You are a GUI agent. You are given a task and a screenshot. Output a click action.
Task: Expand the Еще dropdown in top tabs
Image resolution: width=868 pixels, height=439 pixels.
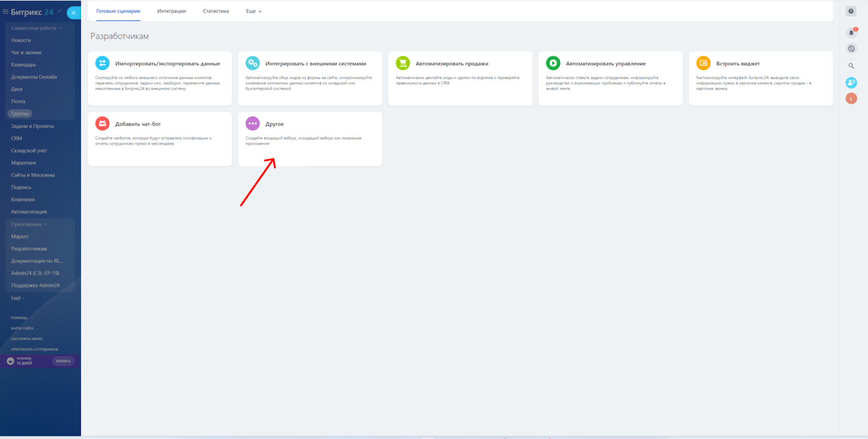254,11
